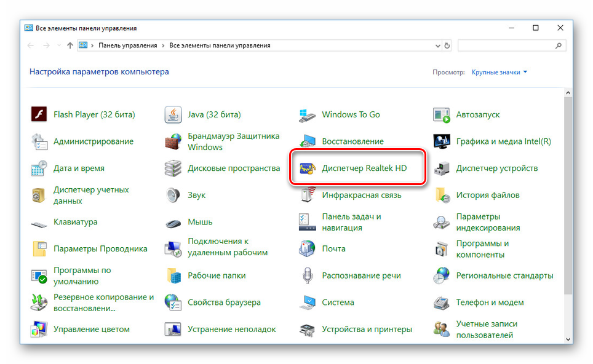Open the Крупные значки view dropdown

point(499,72)
